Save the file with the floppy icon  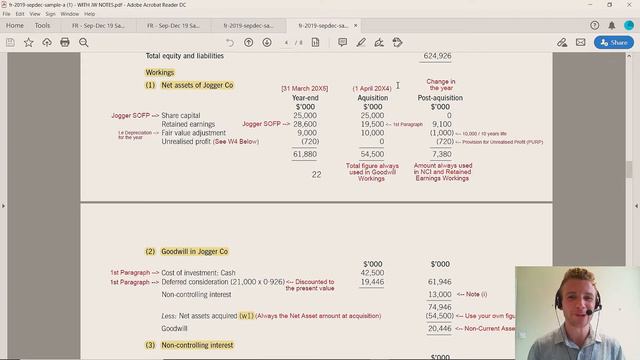(x=10, y=42)
